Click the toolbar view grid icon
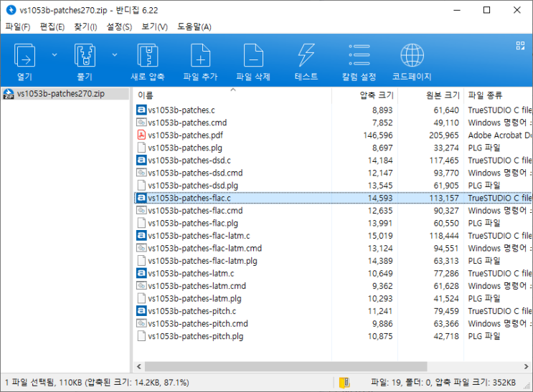The width and height of the screenshot is (533, 392). point(520,46)
